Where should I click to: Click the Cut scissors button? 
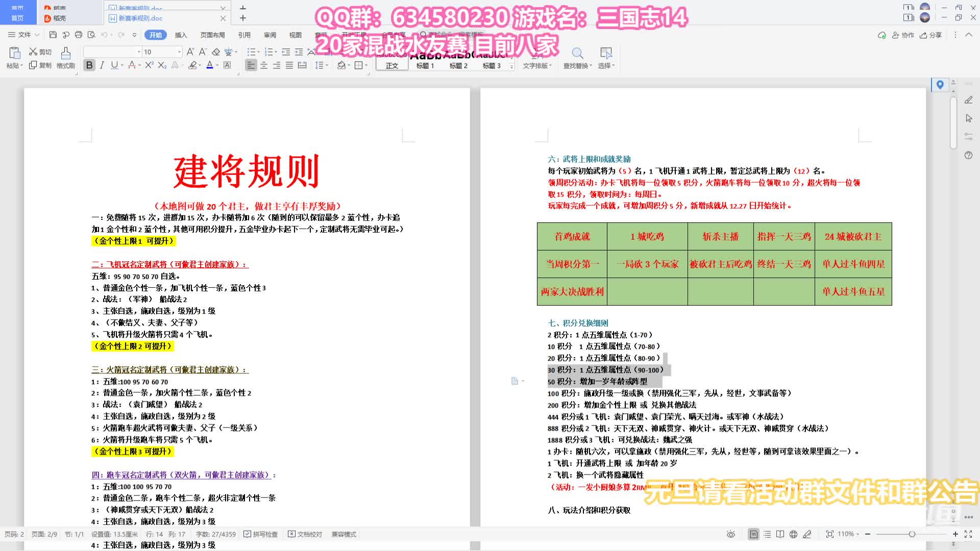click(40, 52)
